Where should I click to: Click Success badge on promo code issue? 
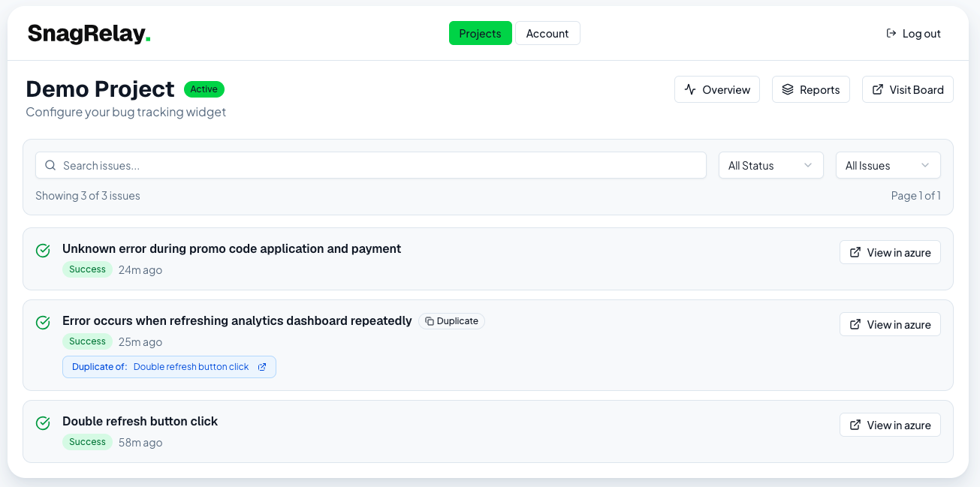click(x=87, y=269)
